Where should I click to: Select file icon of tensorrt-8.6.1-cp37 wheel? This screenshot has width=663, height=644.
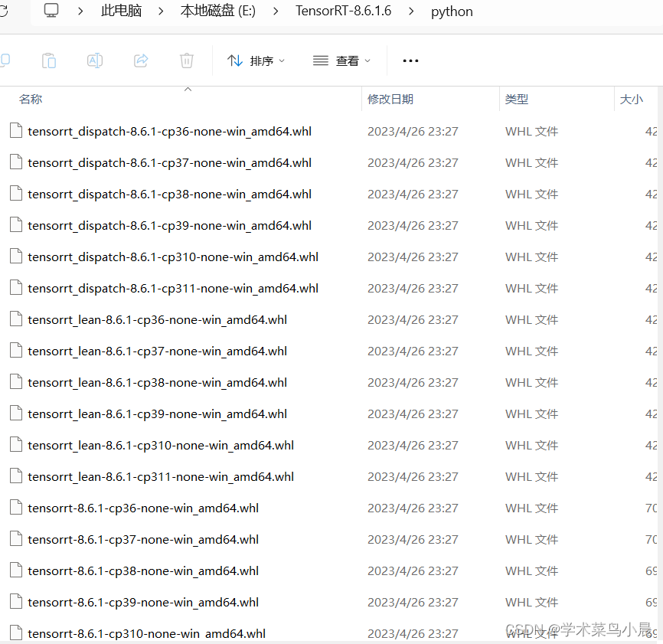(16, 539)
